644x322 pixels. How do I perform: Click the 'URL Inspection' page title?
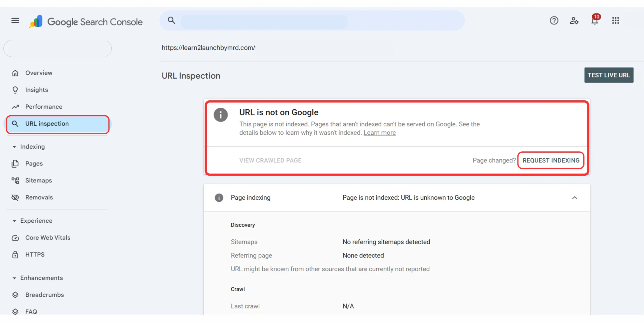(x=191, y=76)
